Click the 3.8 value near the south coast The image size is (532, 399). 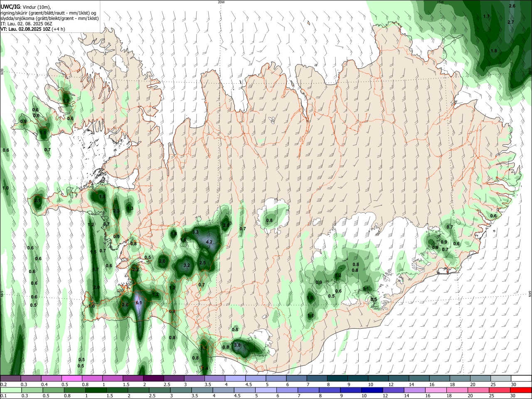[x=238, y=345]
